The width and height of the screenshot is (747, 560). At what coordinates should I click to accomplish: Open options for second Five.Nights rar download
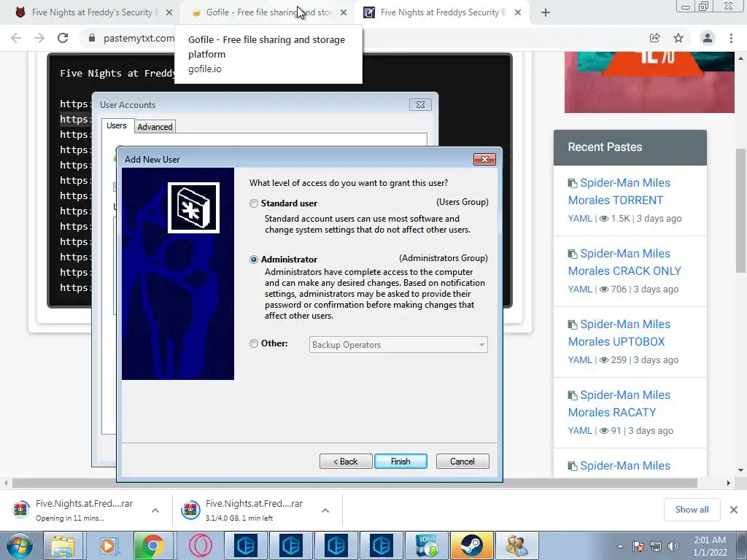point(325,510)
